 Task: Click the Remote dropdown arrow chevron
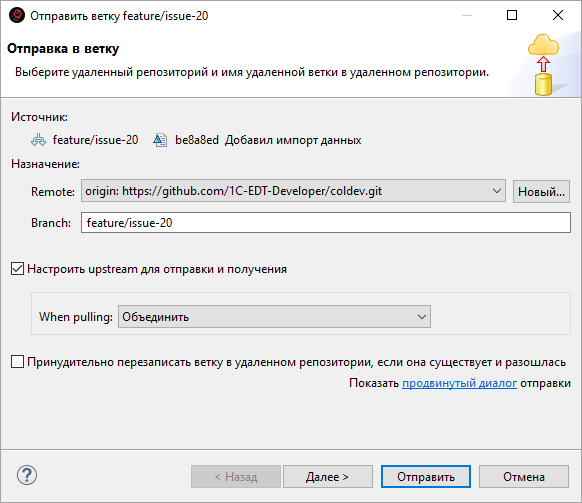(497, 191)
